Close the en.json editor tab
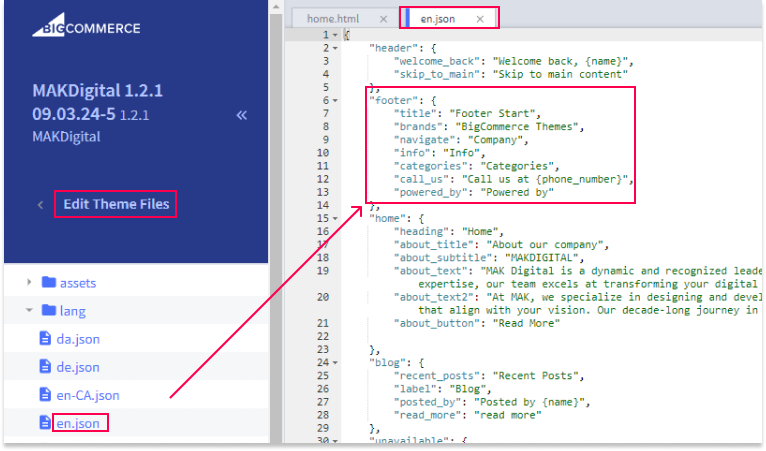Image resolution: width=766 pixels, height=451 pixels. [481, 19]
